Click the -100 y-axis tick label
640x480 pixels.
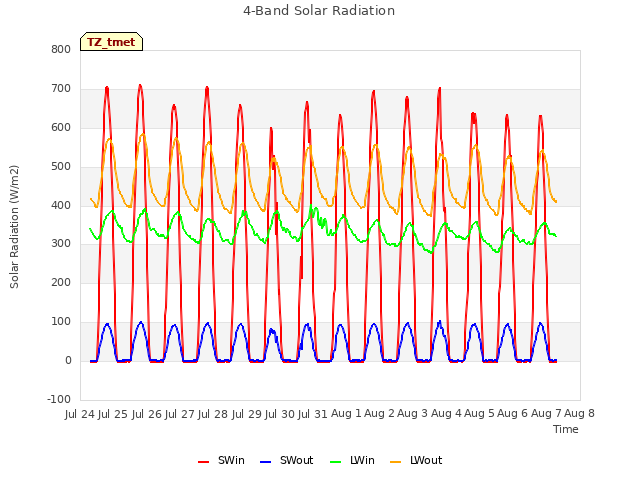pos(59,399)
